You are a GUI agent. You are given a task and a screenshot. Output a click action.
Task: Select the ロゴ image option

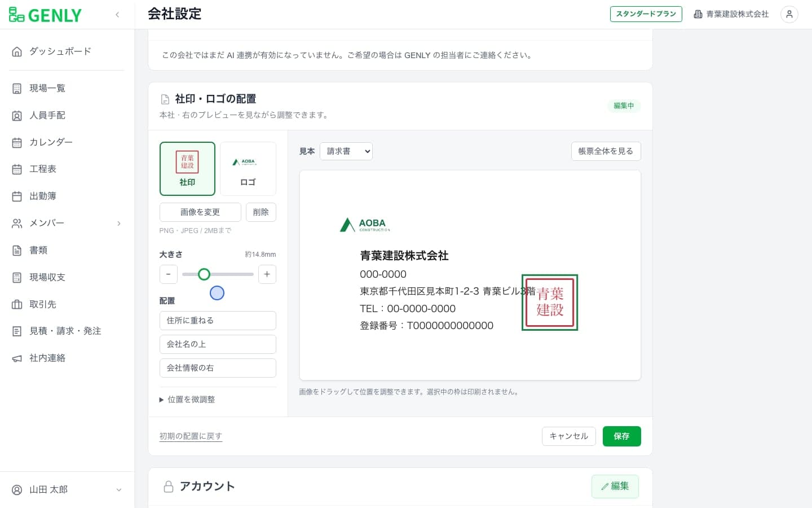click(x=248, y=169)
